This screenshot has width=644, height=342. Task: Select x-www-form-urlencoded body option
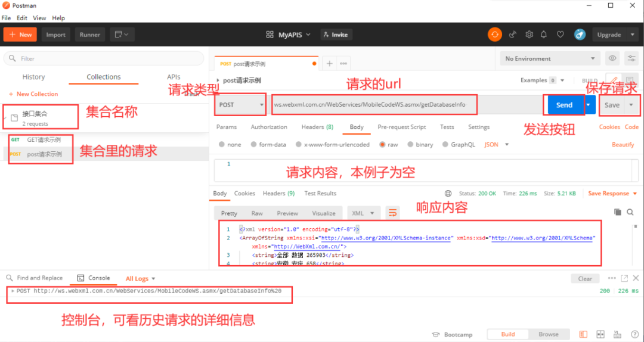tap(299, 145)
